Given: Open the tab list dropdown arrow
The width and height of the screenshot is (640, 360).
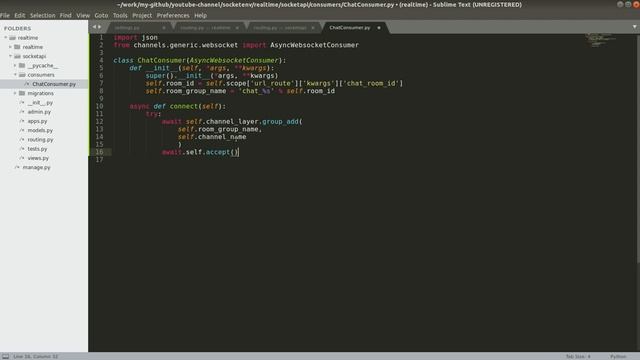Looking at the screenshot, I should pos(634,27).
